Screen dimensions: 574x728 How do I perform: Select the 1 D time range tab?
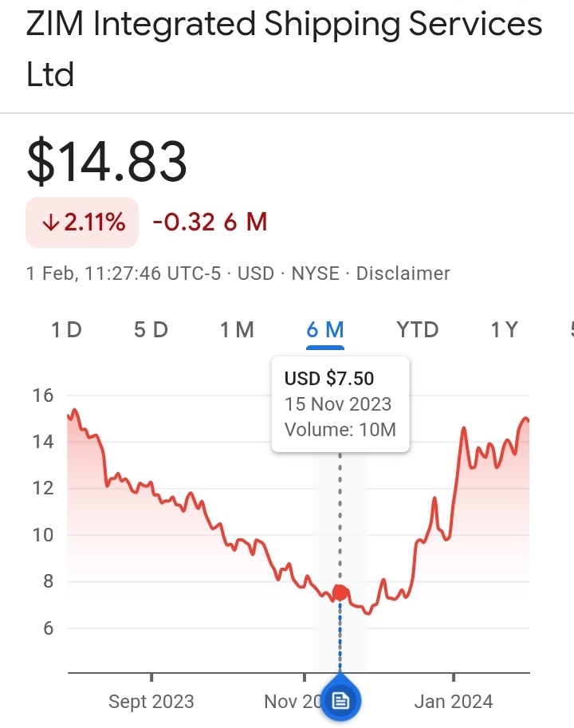click(67, 329)
